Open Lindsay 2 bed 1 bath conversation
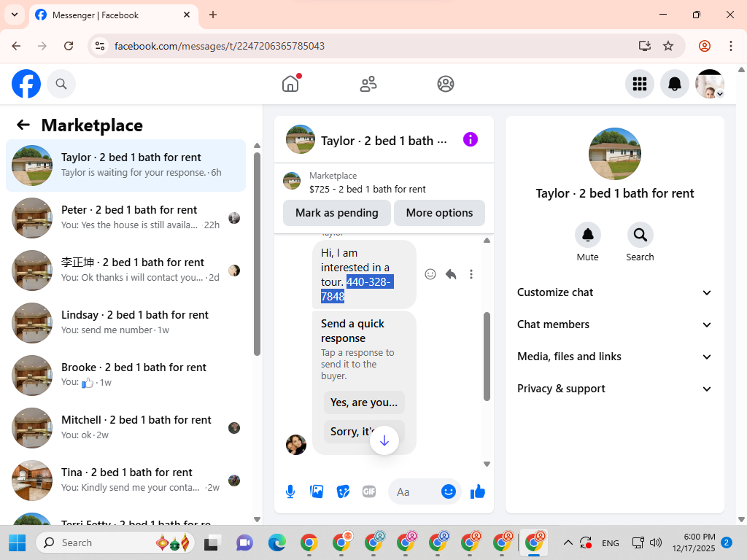Screen dimensions: 747x560 [x=125, y=323]
